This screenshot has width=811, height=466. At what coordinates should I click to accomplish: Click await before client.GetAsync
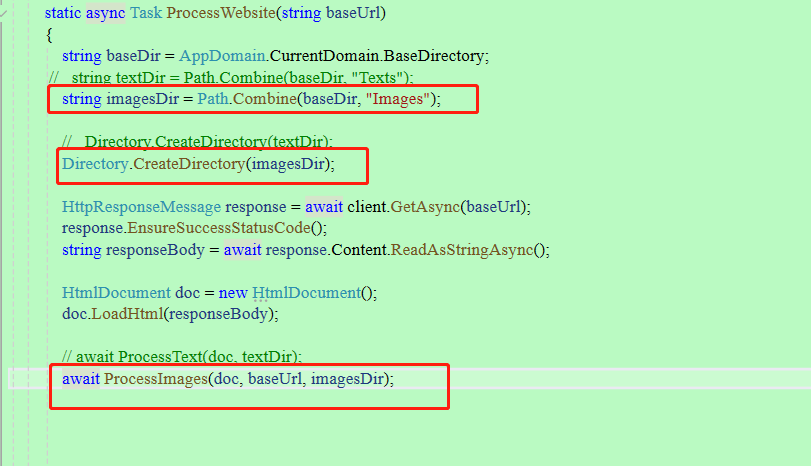tap(324, 207)
